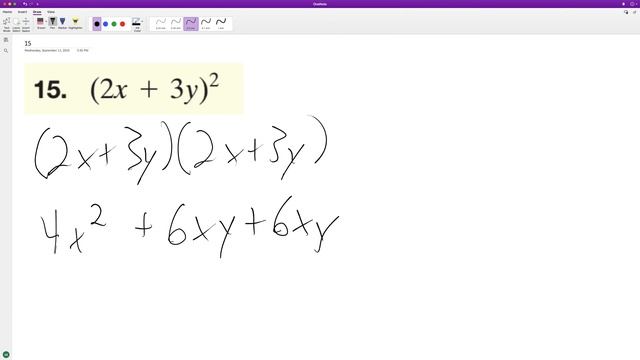Open the Eraser options arrow

click(46, 22)
